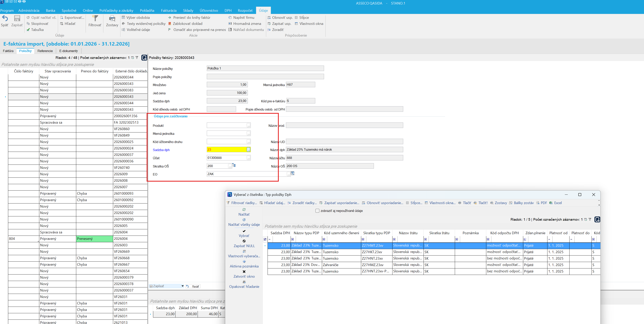Click Skopírovať in the ribbon
This screenshot has width=644, height=324.
38,23
